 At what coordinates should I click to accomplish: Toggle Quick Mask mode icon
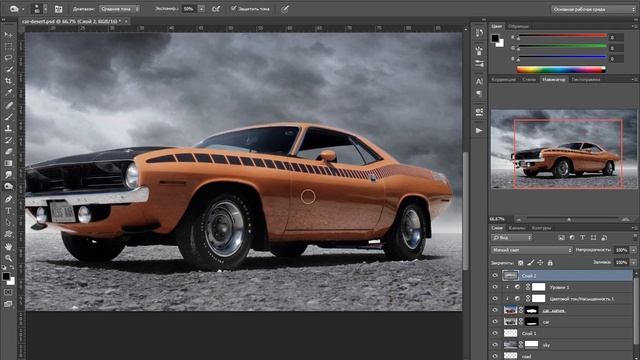pos(8,292)
